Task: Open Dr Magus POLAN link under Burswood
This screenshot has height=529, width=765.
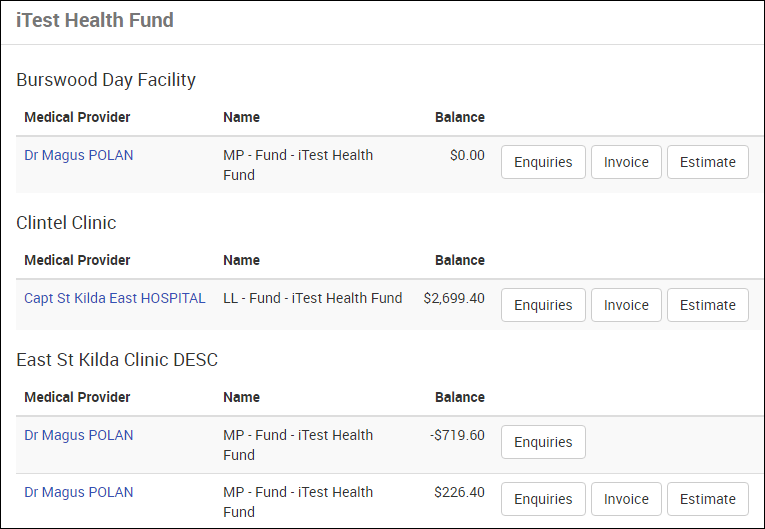Action: (x=79, y=155)
